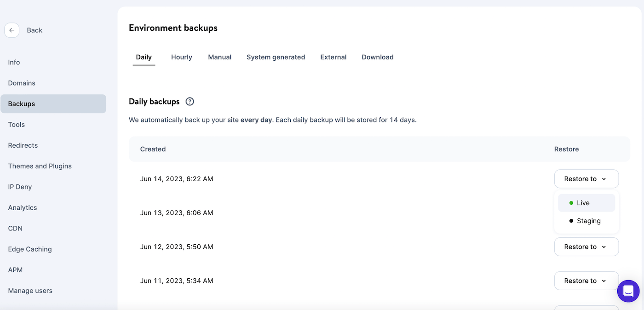Click the green status dot beside Live
Screen dimensions: 644x310
(x=570, y=202)
